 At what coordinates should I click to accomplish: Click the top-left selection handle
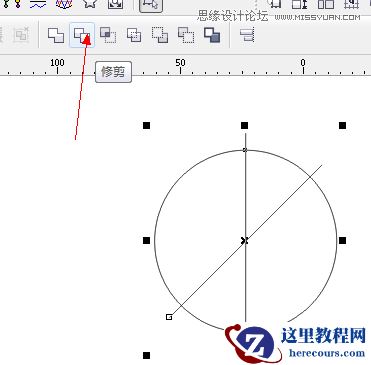146,125
